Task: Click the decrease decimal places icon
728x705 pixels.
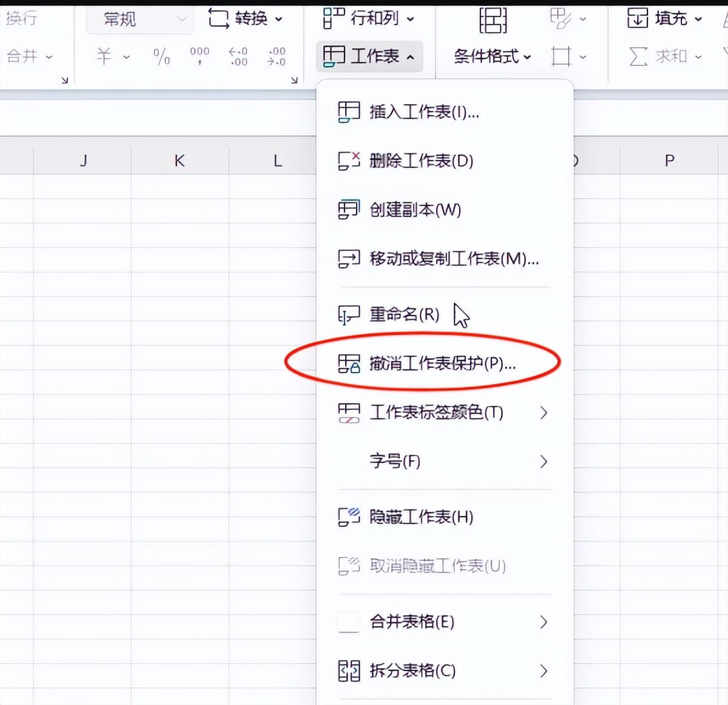Action: click(276, 56)
